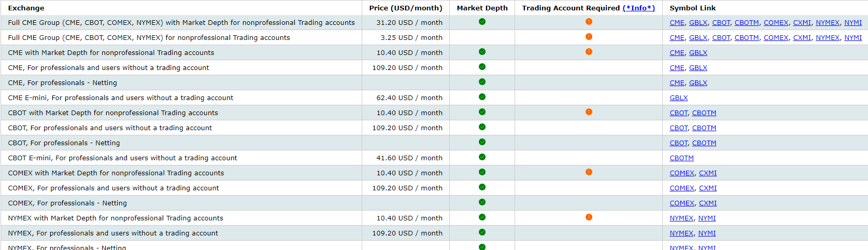Select 'CBOT E-mini, For professionals' exchange text

pyautogui.click(x=122, y=158)
